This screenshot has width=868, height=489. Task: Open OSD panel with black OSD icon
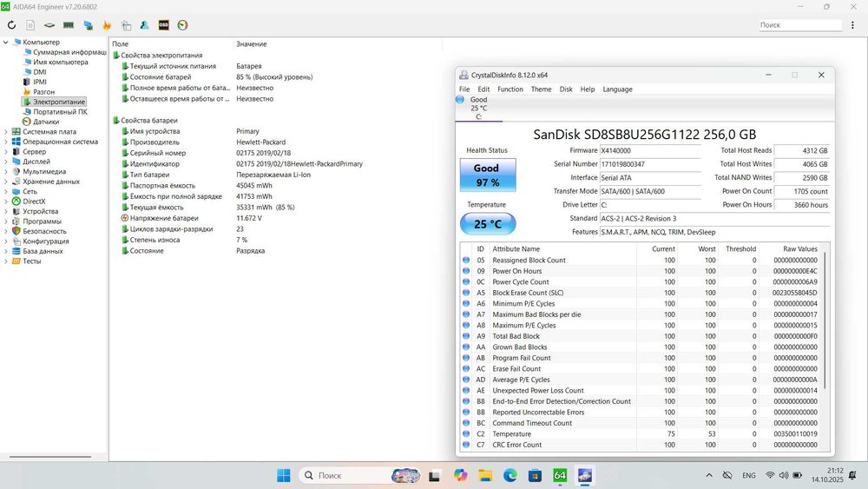point(163,25)
